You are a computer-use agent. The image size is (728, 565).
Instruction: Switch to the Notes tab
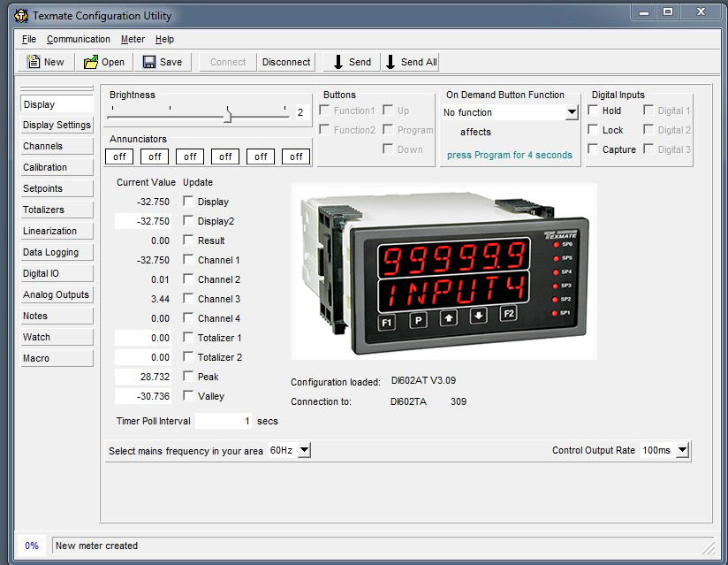point(57,316)
